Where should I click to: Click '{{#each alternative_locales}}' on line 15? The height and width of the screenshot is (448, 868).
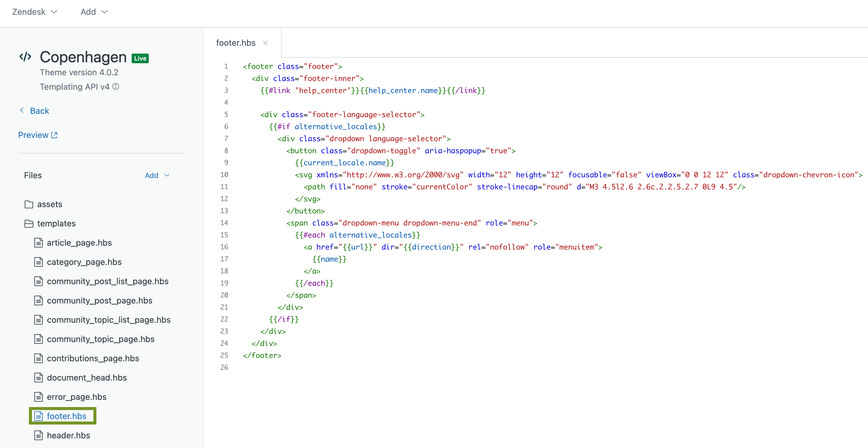(358, 235)
